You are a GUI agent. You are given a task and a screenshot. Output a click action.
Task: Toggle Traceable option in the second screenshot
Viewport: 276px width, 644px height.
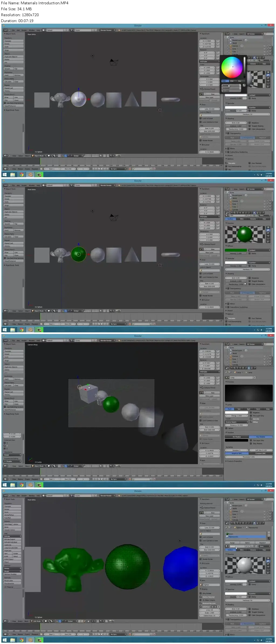(x=226, y=318)
